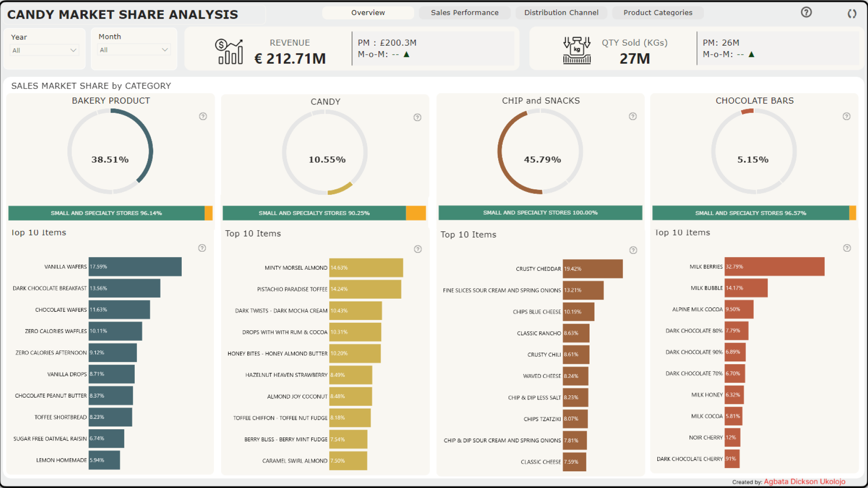The image size is (868, 488).
Task: Open help icon above Candy Top 10 Items
Action: (x=418, y=249)
